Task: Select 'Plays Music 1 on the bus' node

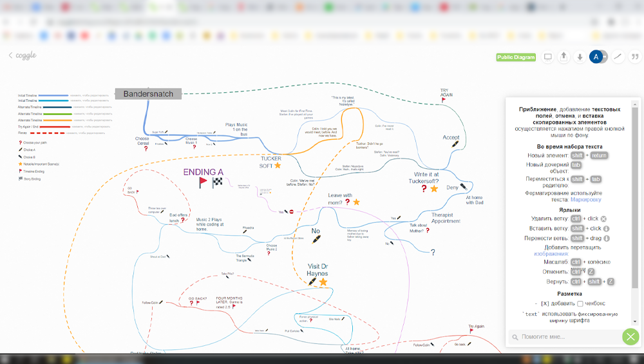Action: tap(236, 129)
